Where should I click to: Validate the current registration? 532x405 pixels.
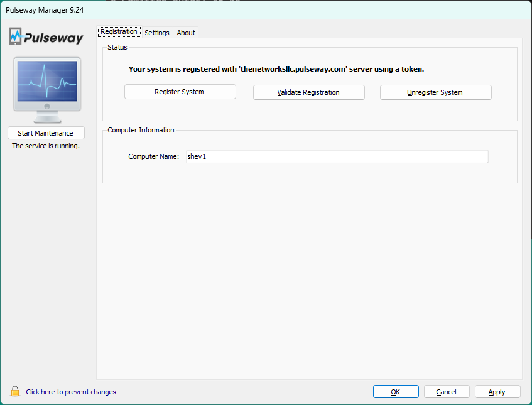click(x=308, y=92)
